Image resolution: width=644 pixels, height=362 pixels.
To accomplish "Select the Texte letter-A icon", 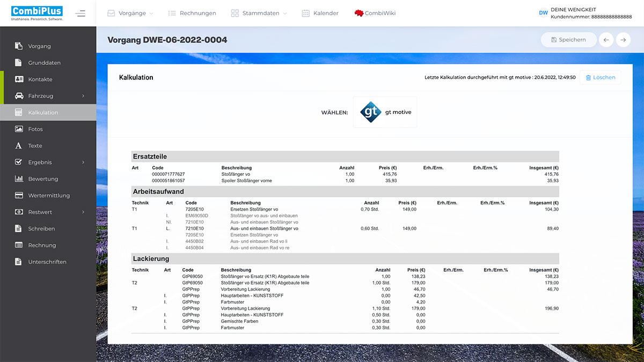I will pyautogui.click(x=18, y=145).
